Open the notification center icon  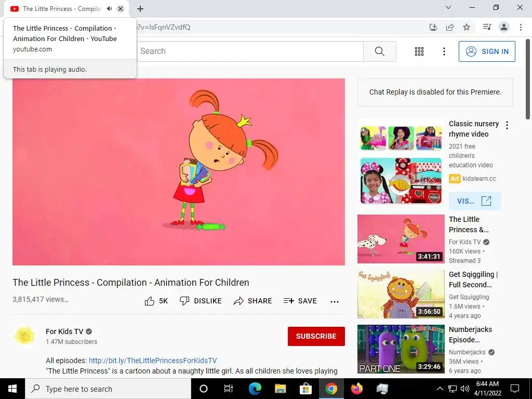click(x=515, y=389)
